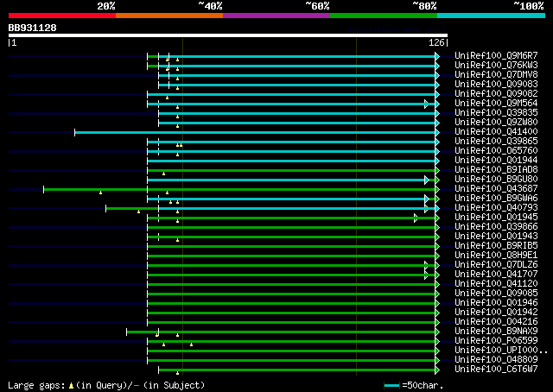Select the UniRef100_Q41707 label
This screenshot has height=392, width=553.
tap(496, 275)
